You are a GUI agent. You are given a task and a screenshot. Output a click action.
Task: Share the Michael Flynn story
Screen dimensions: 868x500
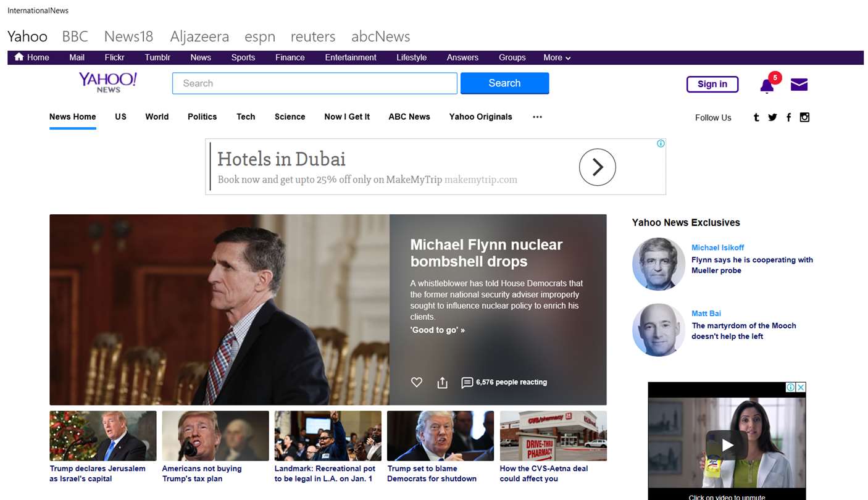(442, 383)
